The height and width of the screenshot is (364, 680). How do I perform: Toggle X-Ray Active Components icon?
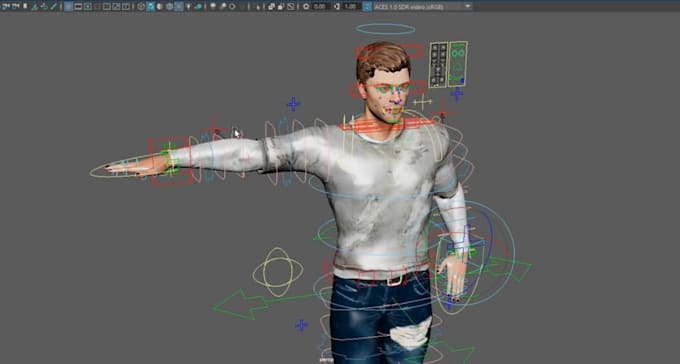pyautogui.click(x=281, y=7)
